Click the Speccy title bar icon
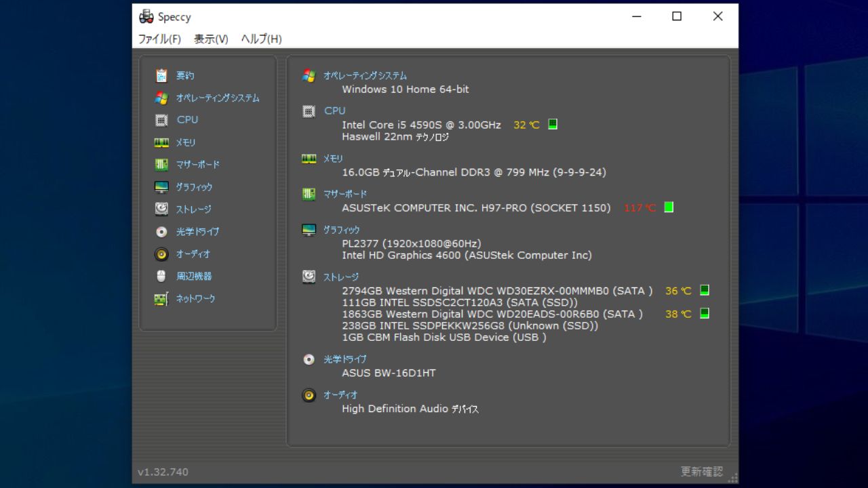This screenshot has width=868, height=488. pyautogui.click(x=146, y=17)
